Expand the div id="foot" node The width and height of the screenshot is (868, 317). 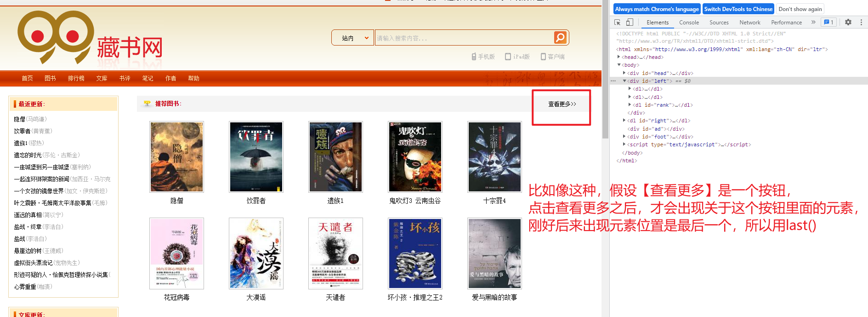click(624, 137)
